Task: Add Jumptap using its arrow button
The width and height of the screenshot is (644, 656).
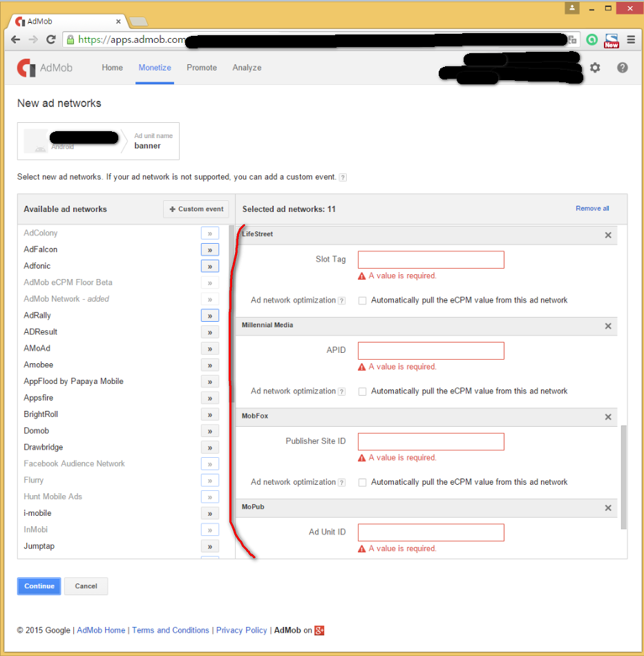Action: click(x=210, y=546)
